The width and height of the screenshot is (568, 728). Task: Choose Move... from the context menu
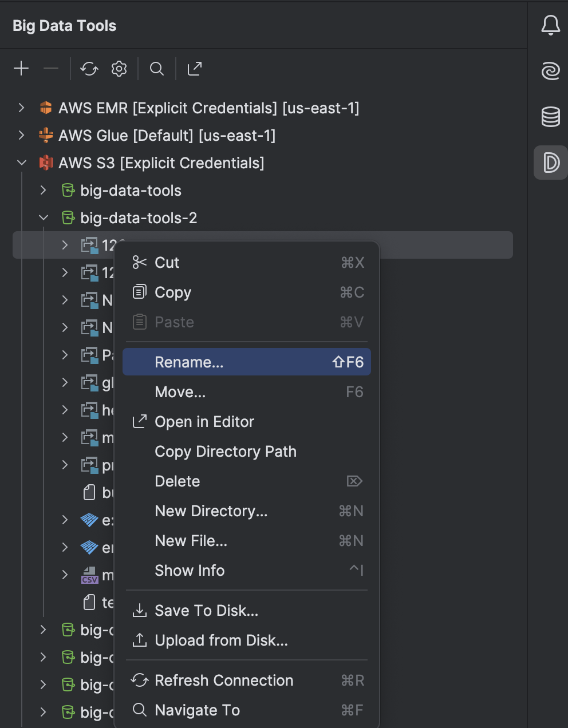coord(247,391)
